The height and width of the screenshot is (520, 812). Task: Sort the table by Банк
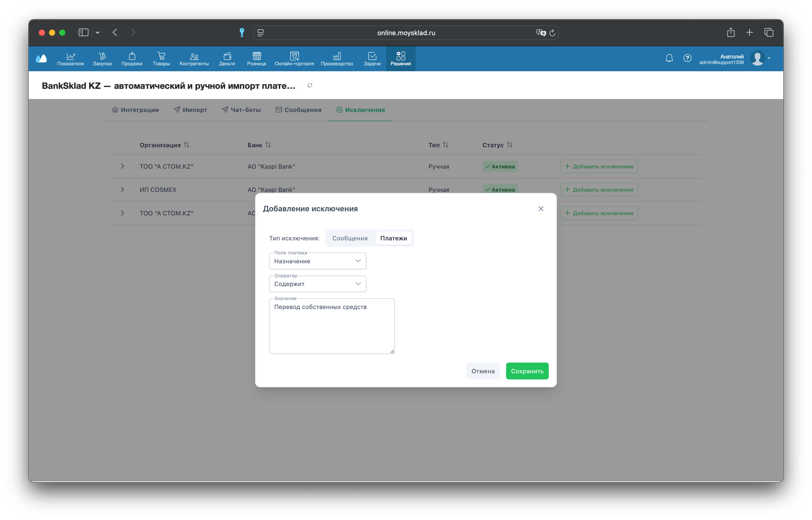(259, 145)
